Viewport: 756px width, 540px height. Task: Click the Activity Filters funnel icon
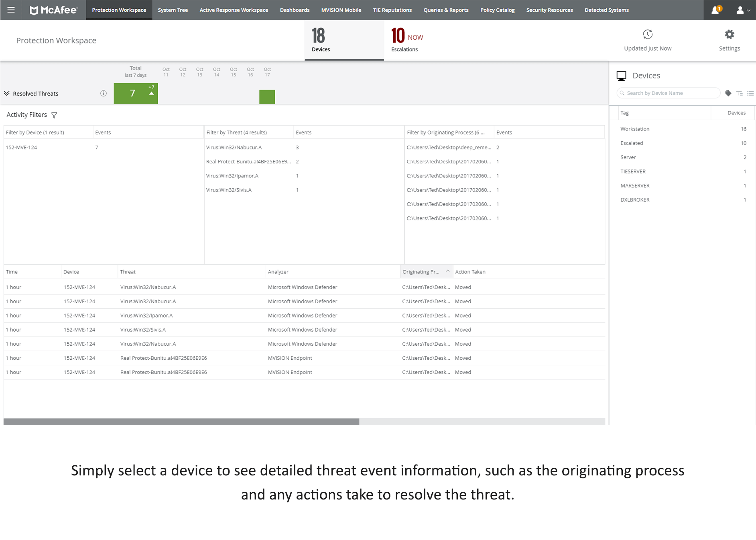(54, 115)
